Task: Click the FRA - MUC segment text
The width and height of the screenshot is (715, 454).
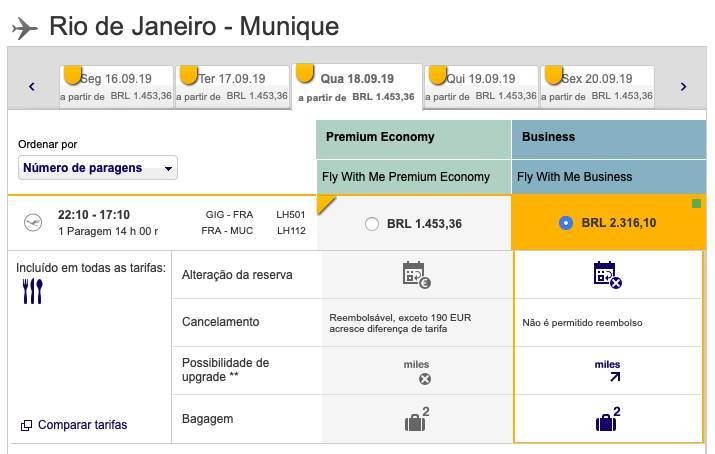Action: tap(227, 231)
